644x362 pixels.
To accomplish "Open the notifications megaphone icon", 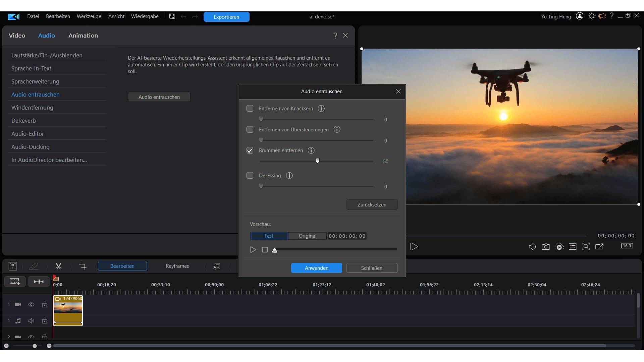I will click(602, 16).
